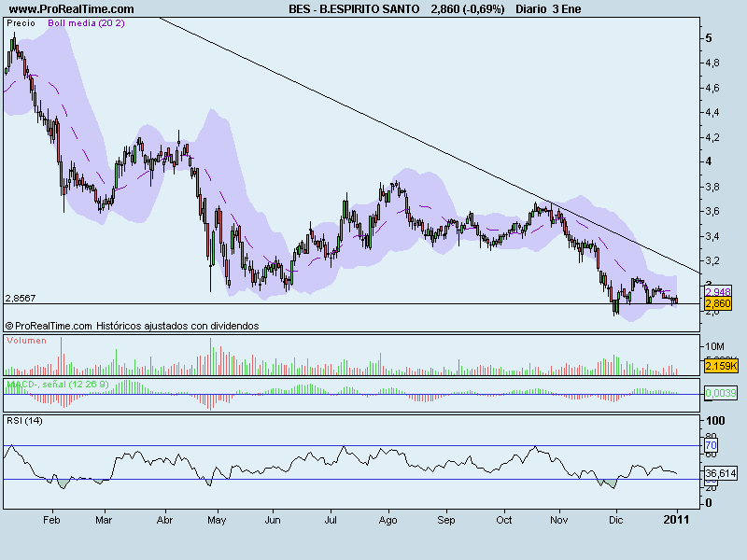Select the descending black trendline on price chart

[x=429, y=145]
